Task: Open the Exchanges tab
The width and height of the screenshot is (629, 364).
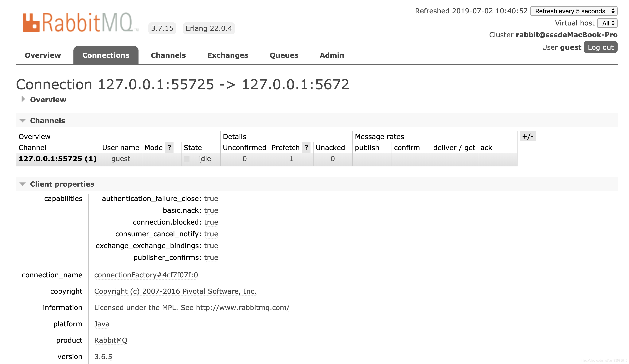Action: point(228,55)
